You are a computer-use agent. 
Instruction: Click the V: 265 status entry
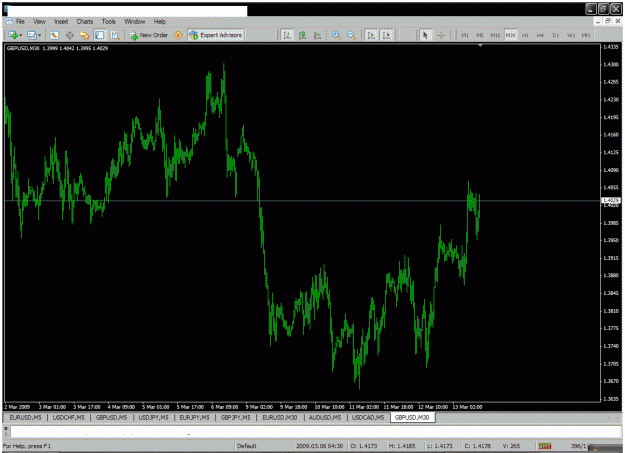(511, 446)
